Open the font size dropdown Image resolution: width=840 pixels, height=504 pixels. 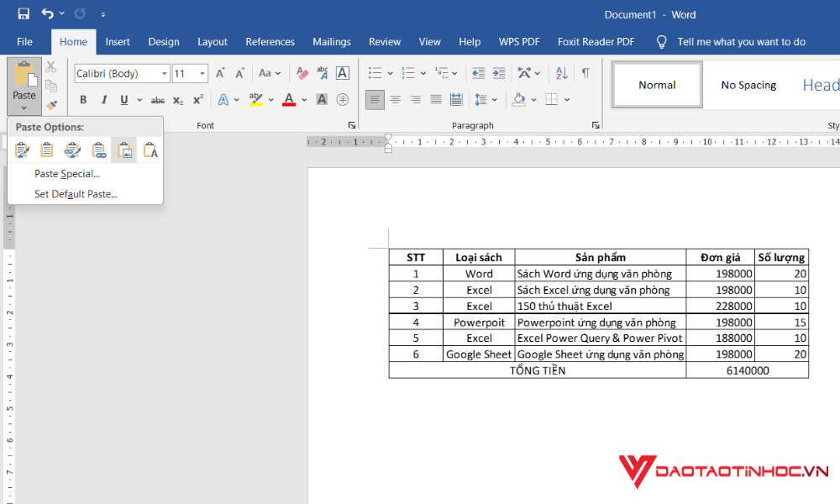[202, 73]
